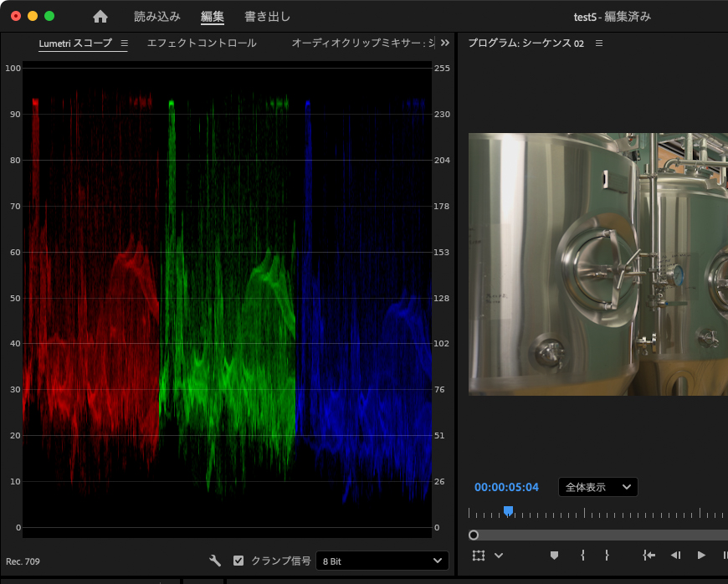
Task: Switch to the 書き出し workspace tab
Action: (x=267, y=16)
